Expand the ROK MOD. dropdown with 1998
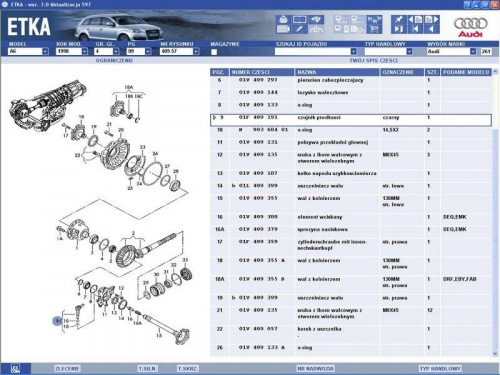The width and height of the screenshot is (500, 375). (x=72, y=51)
